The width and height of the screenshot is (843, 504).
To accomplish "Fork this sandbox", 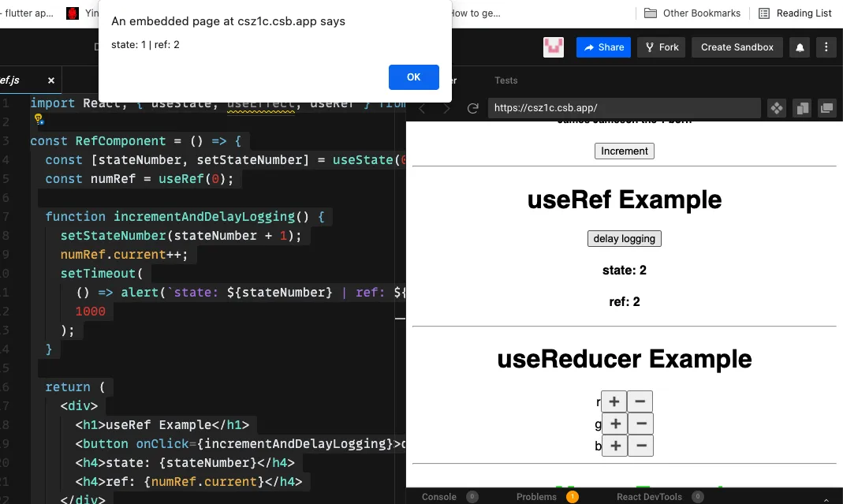I will click(662, 47).
